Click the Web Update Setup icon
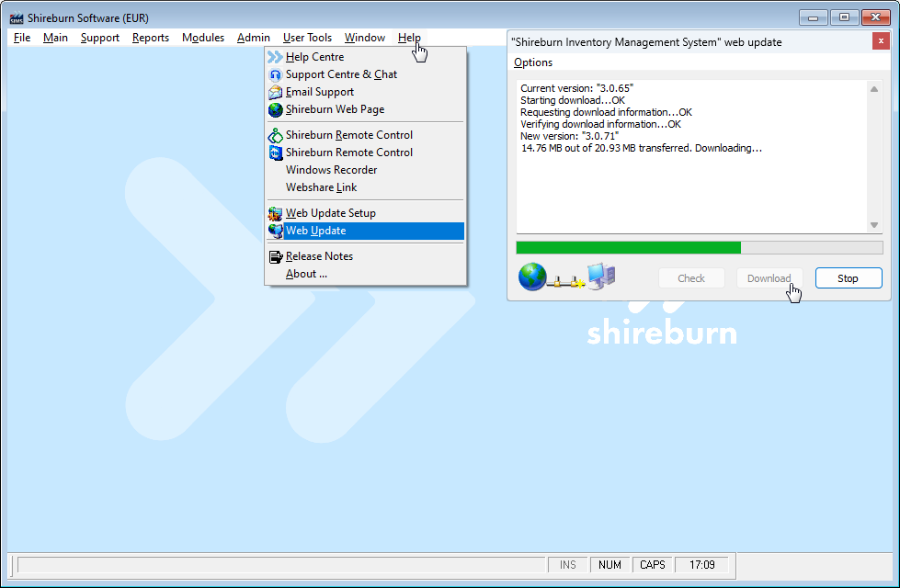900x588 pixels. coord(276,213)
